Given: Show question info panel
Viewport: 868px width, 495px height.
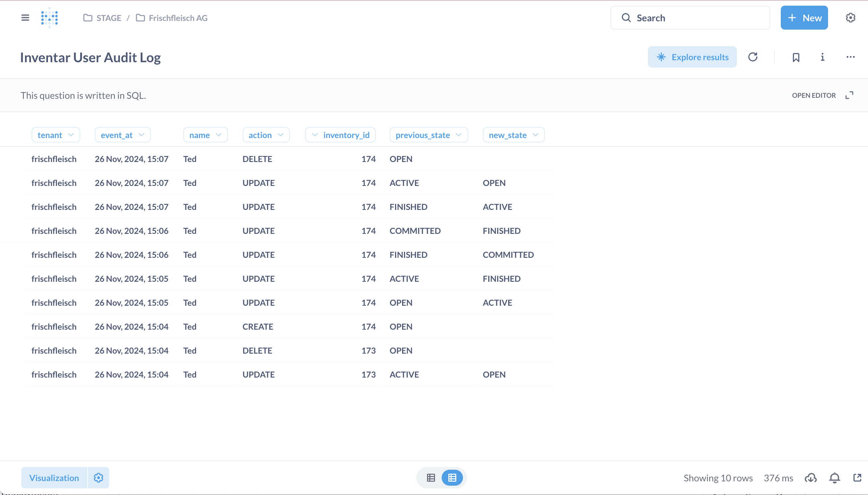Looking at the screenshot, I should click(x=822, y=57).
